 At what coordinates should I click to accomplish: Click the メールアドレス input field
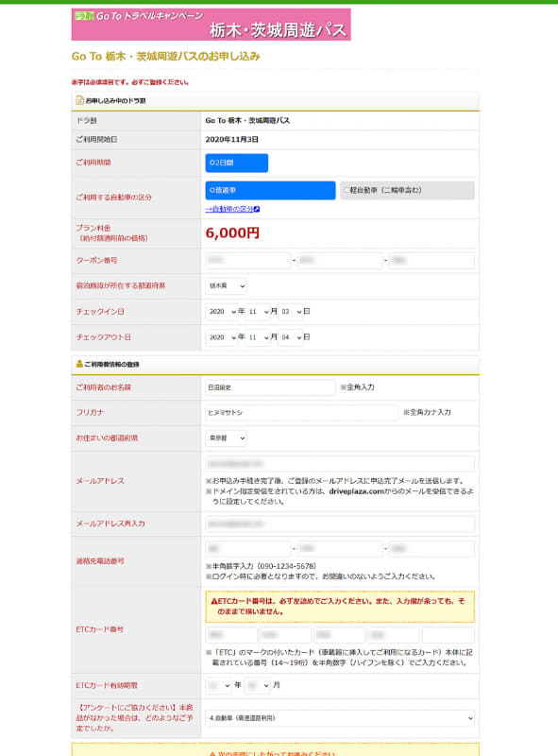(x=340, y=464)
